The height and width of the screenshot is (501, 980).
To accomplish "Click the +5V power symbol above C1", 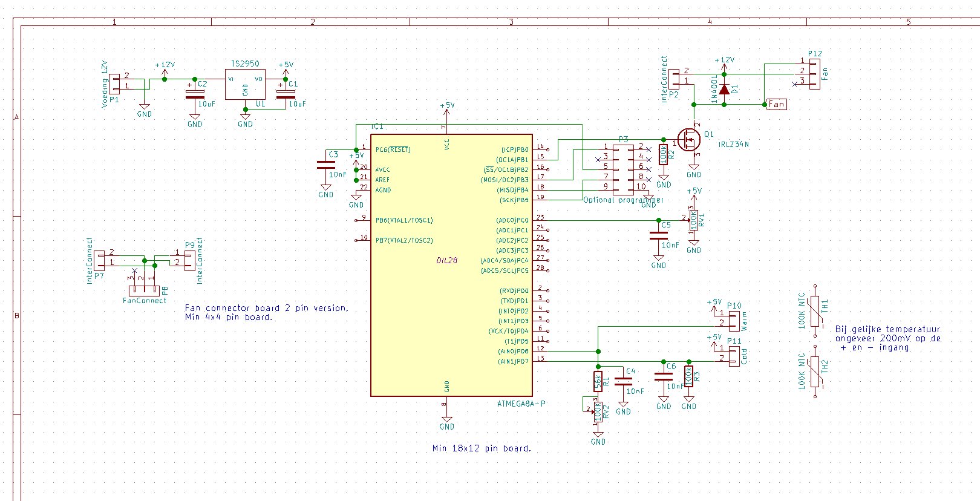I will pyautogui.click(x=286, y=68).
